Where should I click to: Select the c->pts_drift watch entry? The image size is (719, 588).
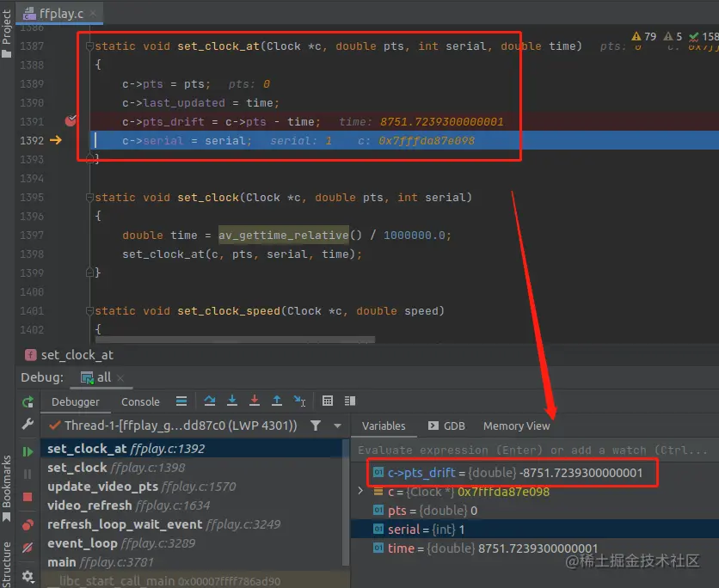click(x=515, y=473)
